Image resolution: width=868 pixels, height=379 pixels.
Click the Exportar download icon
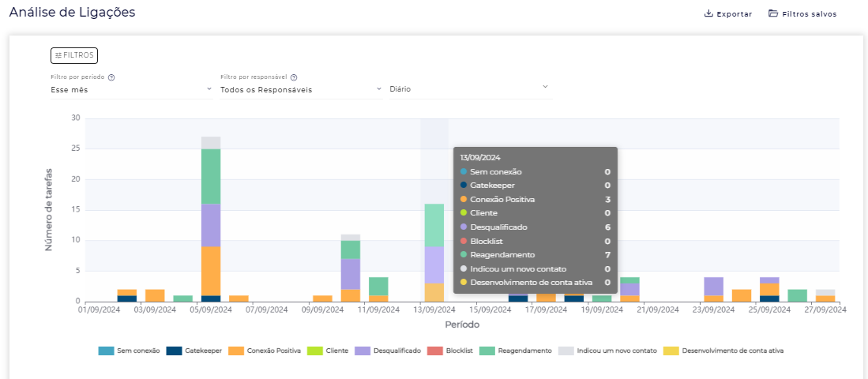708,13
